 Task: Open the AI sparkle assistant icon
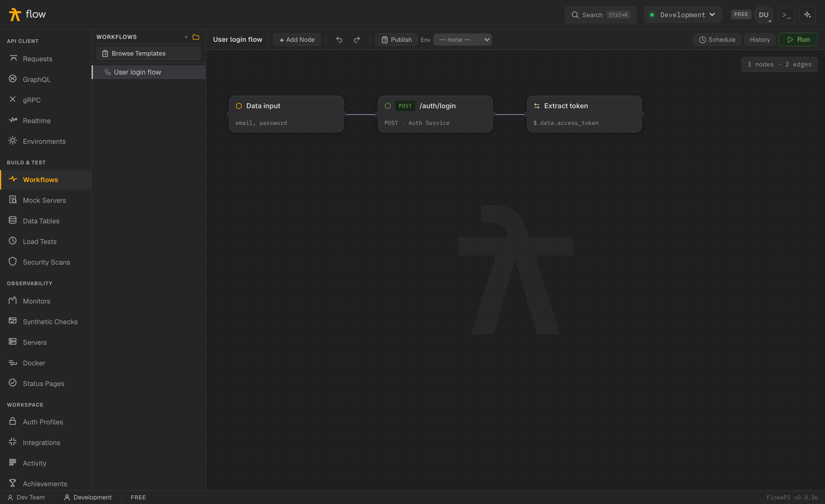pyautogui.click(x=807, y=15)
